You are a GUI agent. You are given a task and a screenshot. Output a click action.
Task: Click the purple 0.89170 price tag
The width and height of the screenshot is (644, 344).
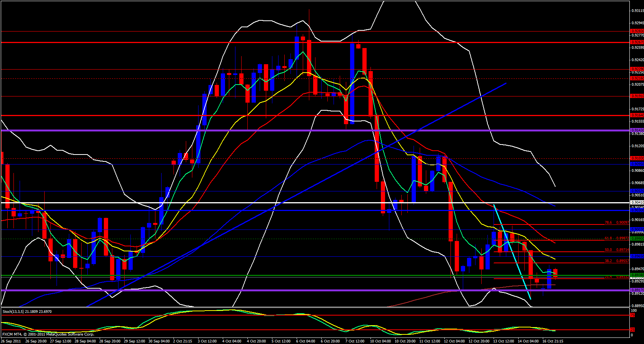[637, 290]
